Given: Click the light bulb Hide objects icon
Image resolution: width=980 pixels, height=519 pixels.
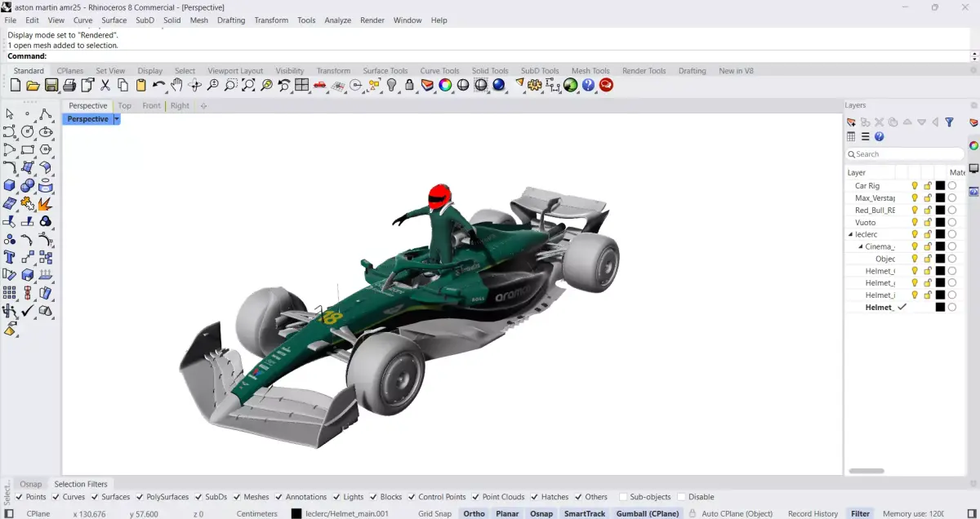Looking at the screenshot, I should (x=391, y=85).
